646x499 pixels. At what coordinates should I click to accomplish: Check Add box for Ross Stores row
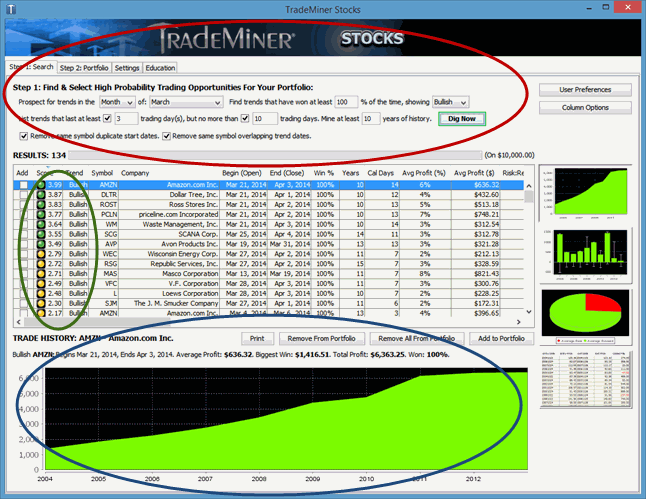pos(24,205)
